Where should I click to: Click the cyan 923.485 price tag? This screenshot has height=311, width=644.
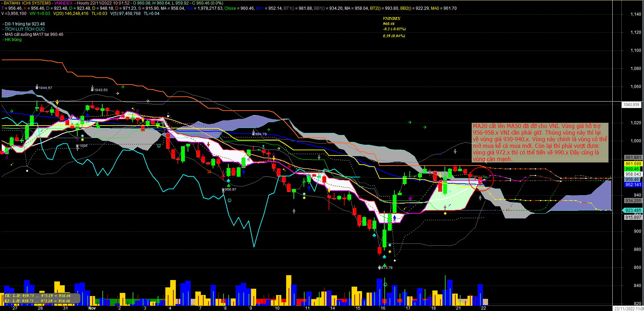point(632,210)
